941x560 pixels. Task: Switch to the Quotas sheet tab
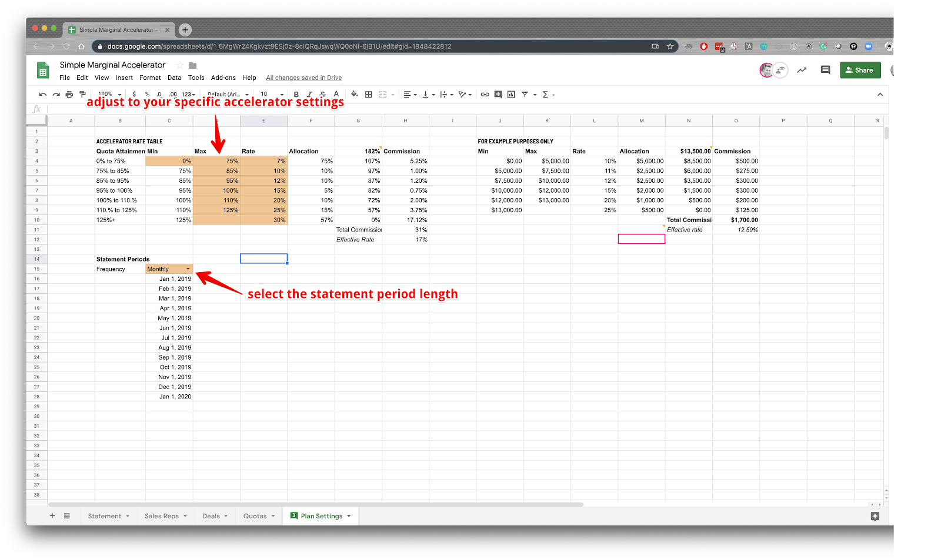point(255,515)
